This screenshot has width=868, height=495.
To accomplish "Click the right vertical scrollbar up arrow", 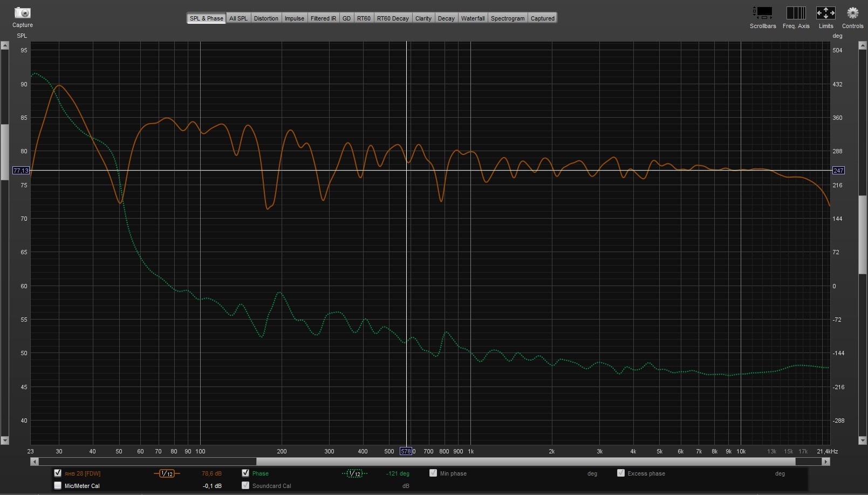I will (x=863, y=45).
